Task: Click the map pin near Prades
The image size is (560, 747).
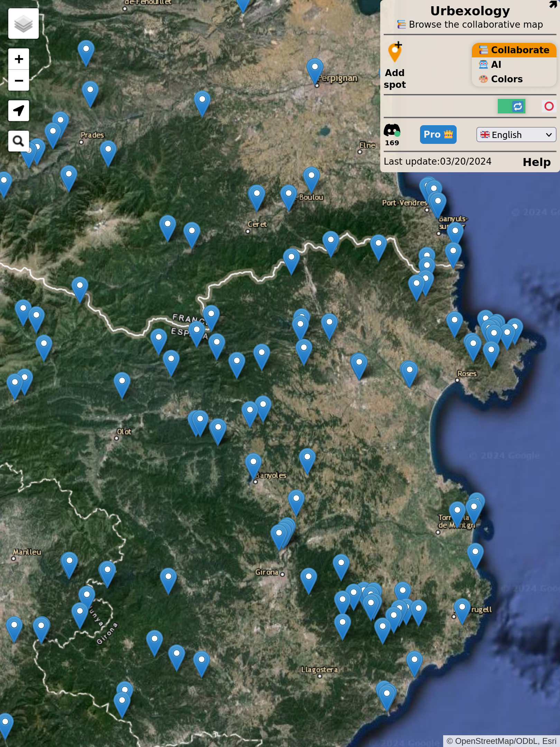Action: point(108,154)
